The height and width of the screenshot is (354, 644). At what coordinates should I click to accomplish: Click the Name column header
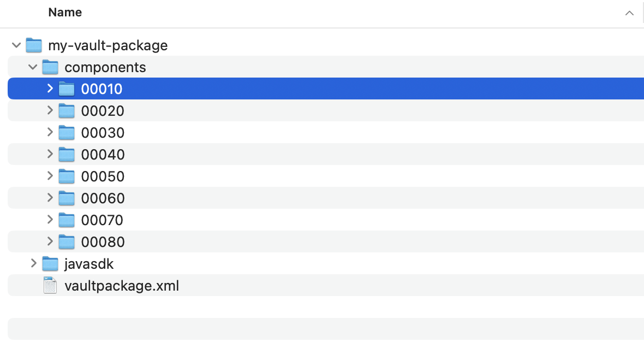[65, 12]
